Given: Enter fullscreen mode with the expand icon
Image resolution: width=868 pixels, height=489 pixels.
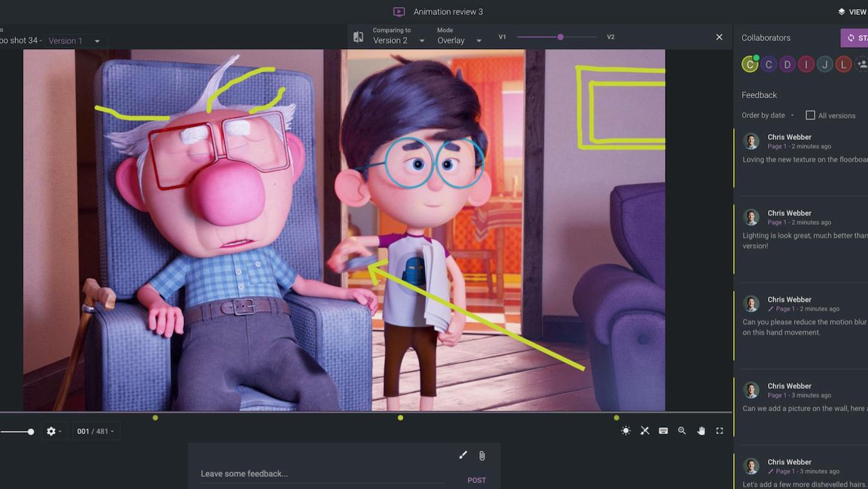Looking at the screenshot, I should [x=719, y=431].
